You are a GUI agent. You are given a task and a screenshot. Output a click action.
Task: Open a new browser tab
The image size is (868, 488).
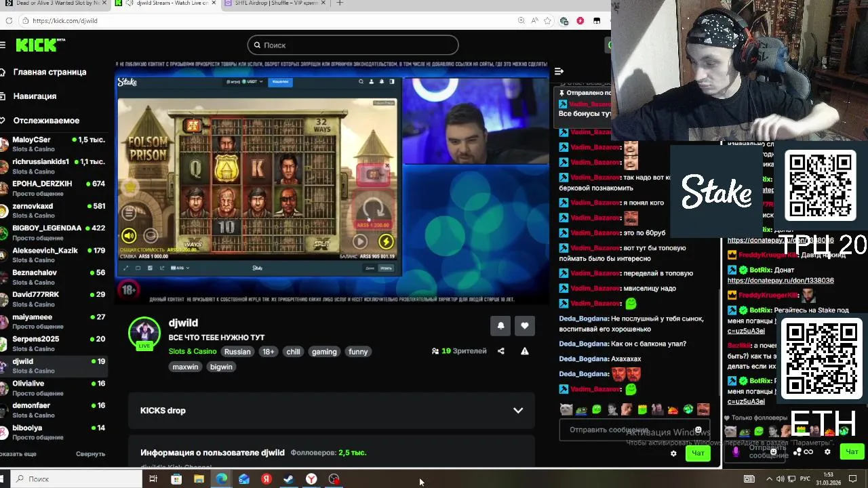[x=340, y=3]
